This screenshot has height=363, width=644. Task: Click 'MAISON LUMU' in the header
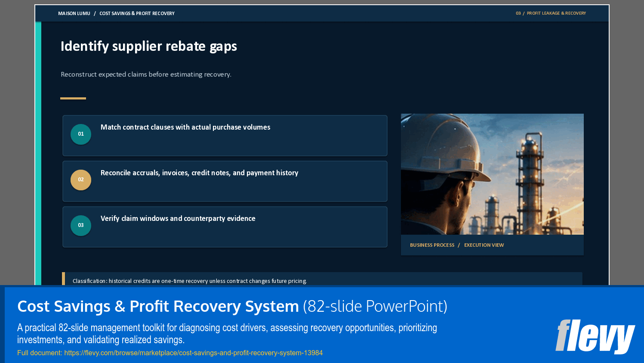point(74,13)
